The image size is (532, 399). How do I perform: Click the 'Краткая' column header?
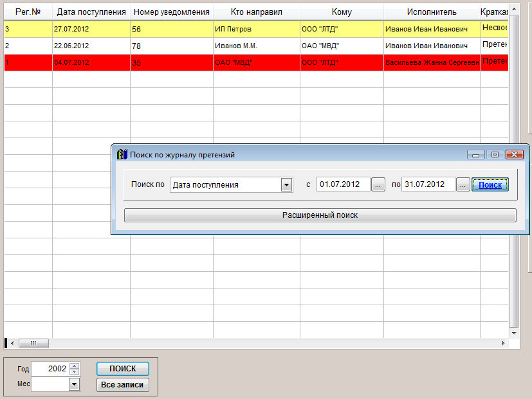click(494, 12)
